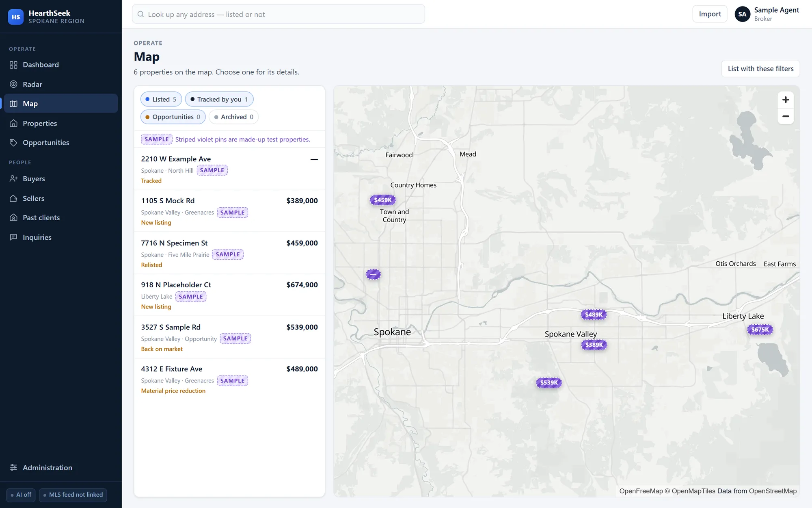Click the OpenStreetMap attribution link
Screen dimensions: 812x508
tap(773, 491)
